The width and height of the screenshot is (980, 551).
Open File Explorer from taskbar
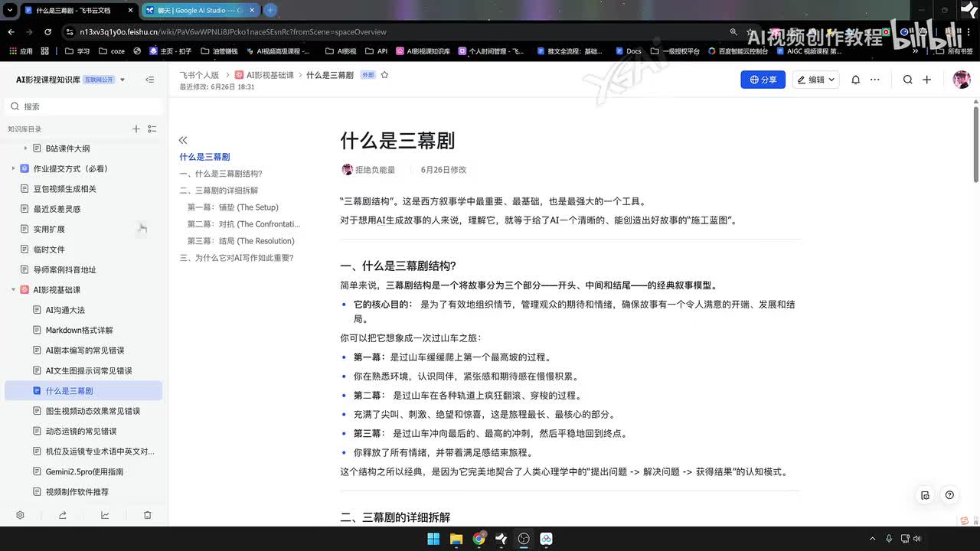tap(456, 539)
